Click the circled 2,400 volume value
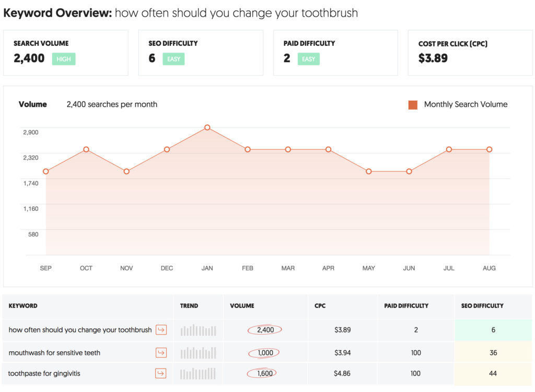The width and height of the screenshot is (535, 392). click(x=265, y=330)
